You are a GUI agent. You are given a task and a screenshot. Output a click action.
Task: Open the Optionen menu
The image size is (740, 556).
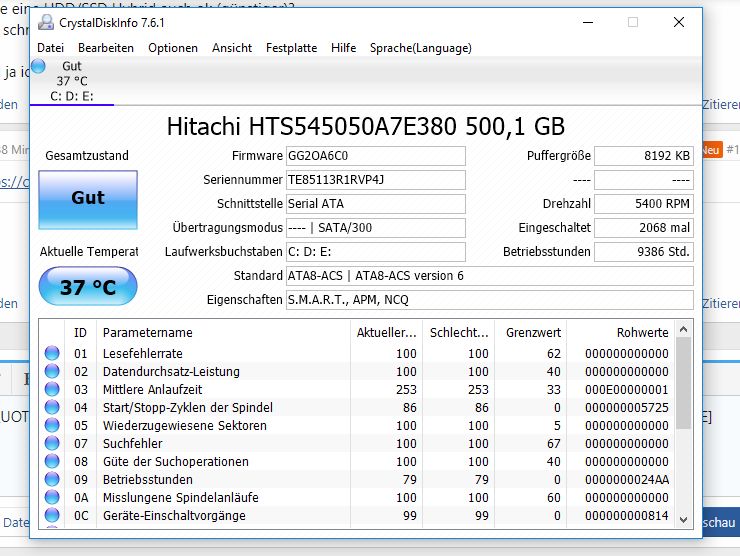pos(173,48)
